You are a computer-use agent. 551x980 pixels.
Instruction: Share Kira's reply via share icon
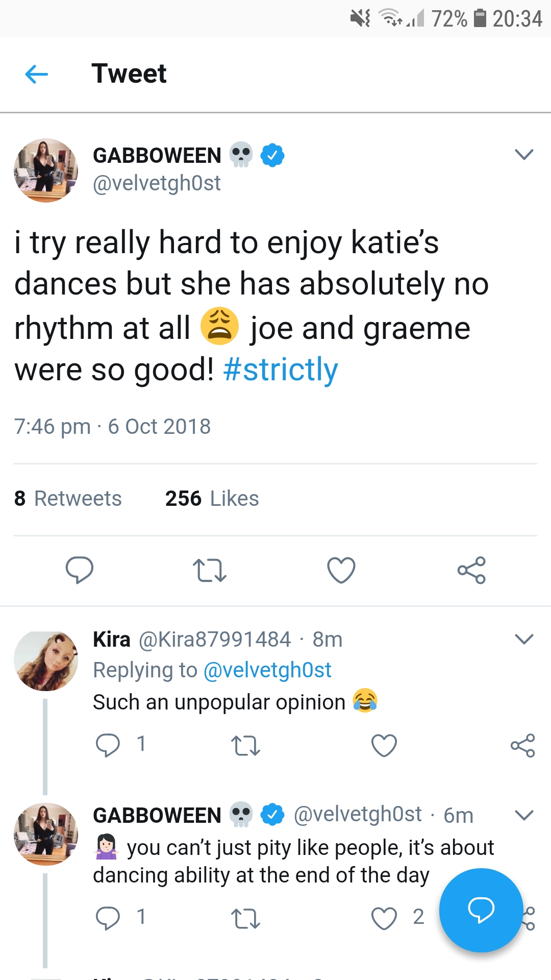522,745
